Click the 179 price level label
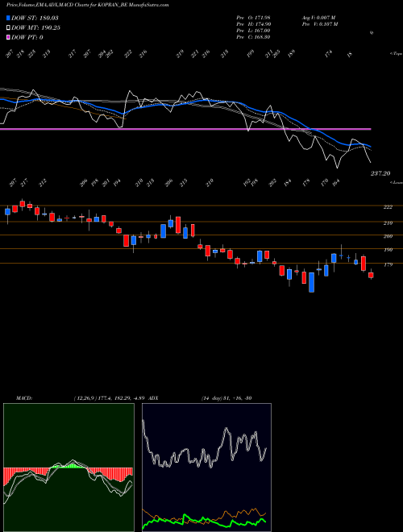This screenshot has height=532, width=403. [x=388, y=264]
